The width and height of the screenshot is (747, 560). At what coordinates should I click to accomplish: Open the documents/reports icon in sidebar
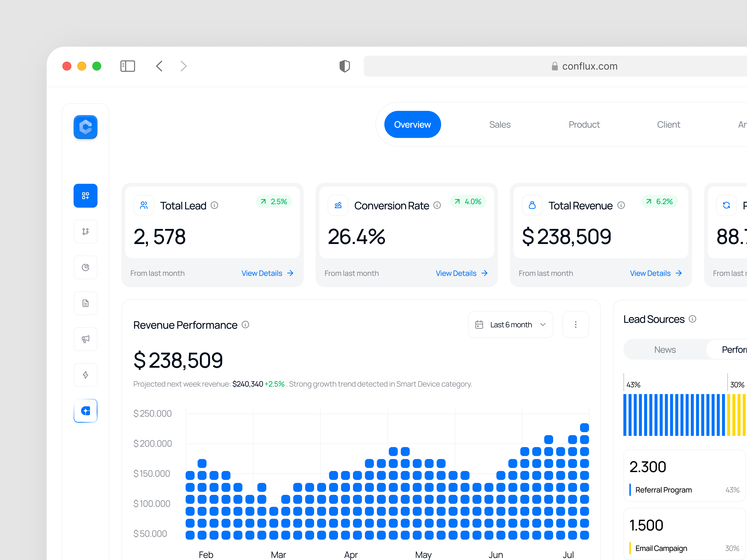click(85, 303)
